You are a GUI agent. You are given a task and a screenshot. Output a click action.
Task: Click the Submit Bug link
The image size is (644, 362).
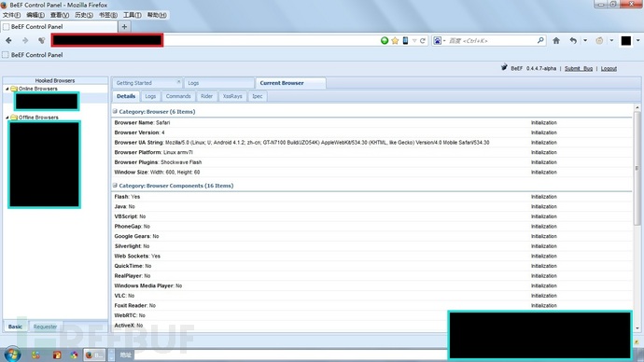[579, 68]
